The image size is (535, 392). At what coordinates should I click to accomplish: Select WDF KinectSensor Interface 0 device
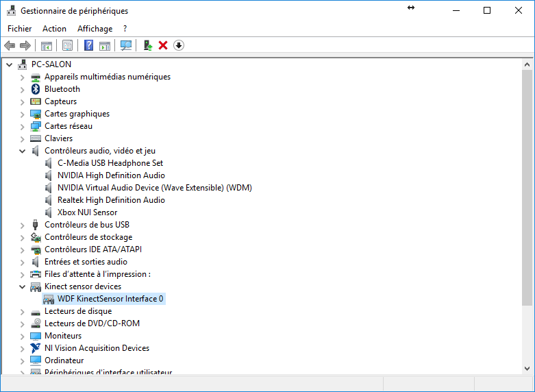pos(110,299)
